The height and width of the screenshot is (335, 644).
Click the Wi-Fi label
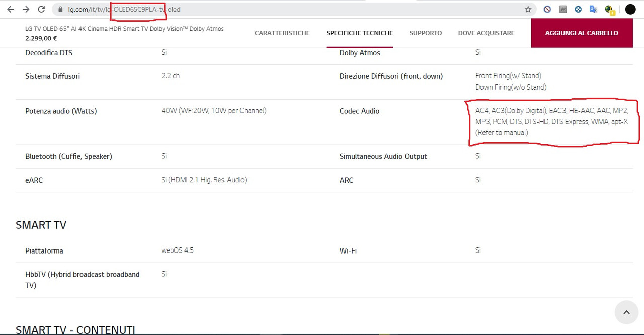[x=348, y=250]
